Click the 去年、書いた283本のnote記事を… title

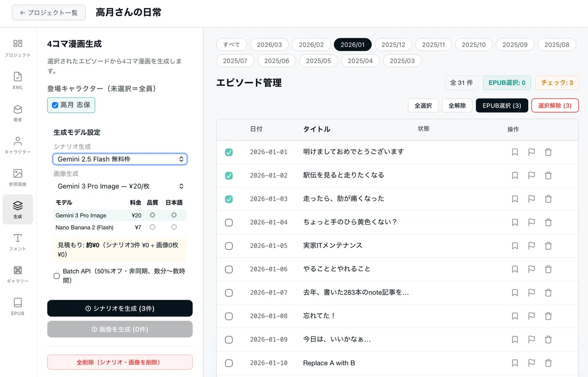(356, 293)
